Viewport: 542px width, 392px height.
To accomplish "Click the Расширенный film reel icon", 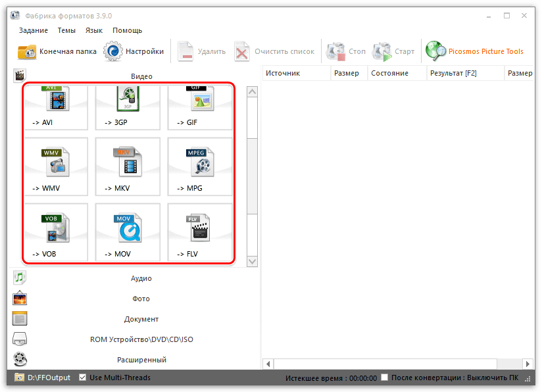I will (x=20, y=359).
